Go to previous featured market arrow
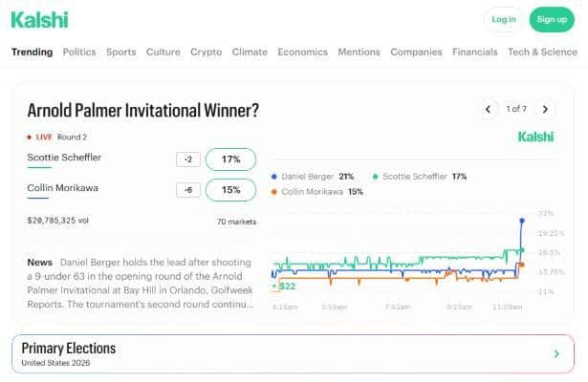 [x=488, y=110]
